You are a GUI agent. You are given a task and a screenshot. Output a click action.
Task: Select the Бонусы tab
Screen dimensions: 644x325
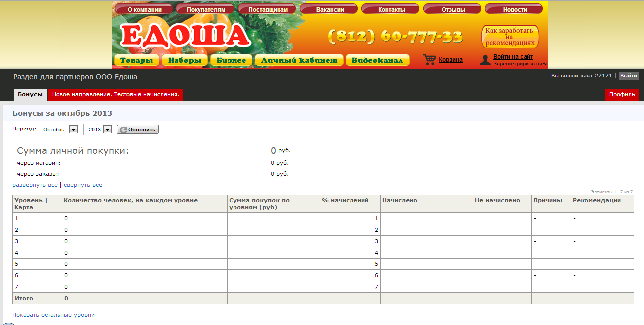[x=30, y=94]
